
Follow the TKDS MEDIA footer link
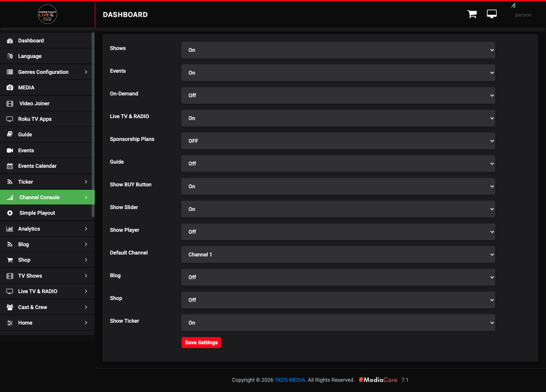[x=290, y=380]
